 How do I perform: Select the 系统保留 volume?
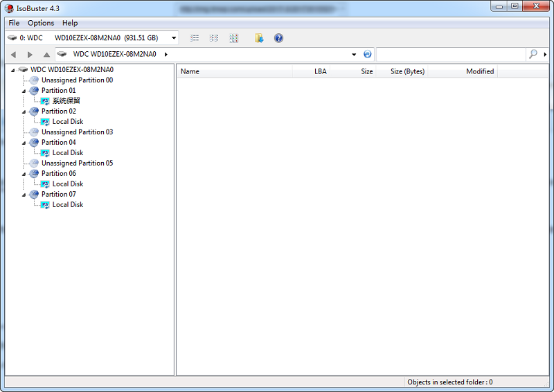tap(66, 101)
